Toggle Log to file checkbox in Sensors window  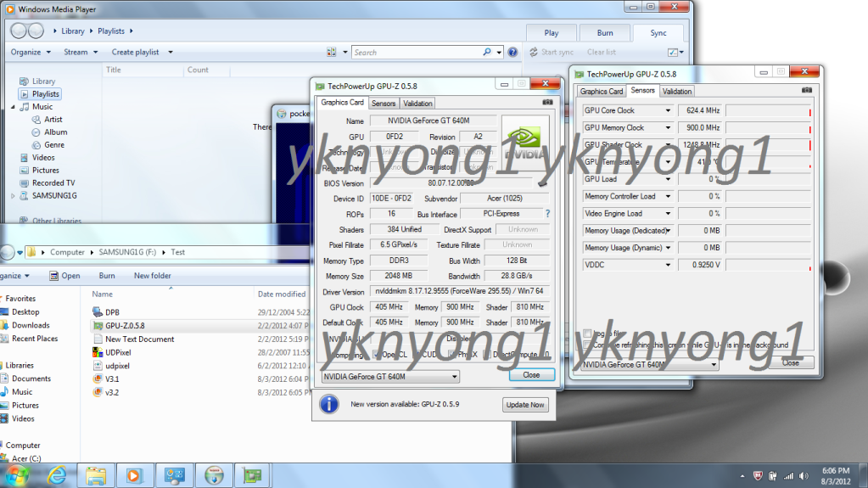point(587,333)
